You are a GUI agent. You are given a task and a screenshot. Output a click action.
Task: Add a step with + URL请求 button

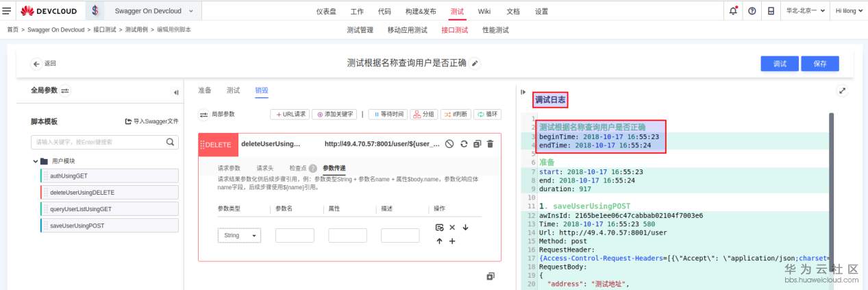click(290, 114)
